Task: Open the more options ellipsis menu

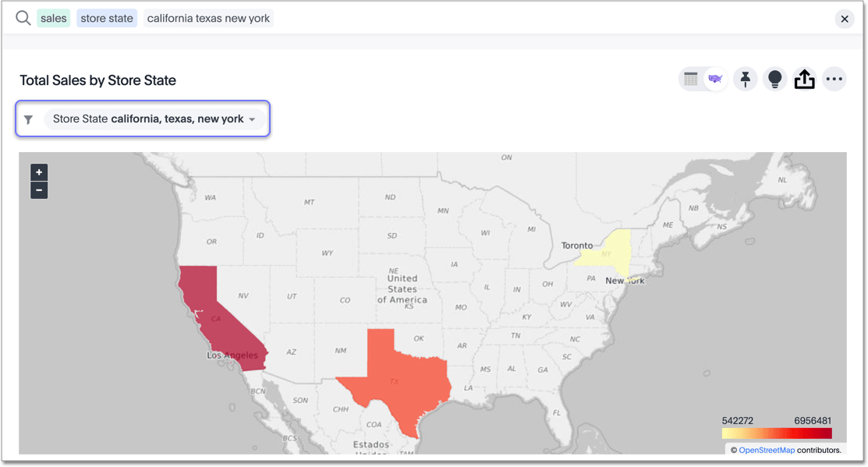Action: click(834, 79)
